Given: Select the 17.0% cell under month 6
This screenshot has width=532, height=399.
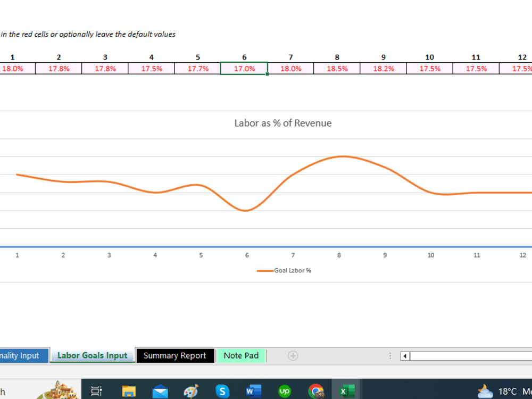Looking at the screenshot, I should 244,68.
